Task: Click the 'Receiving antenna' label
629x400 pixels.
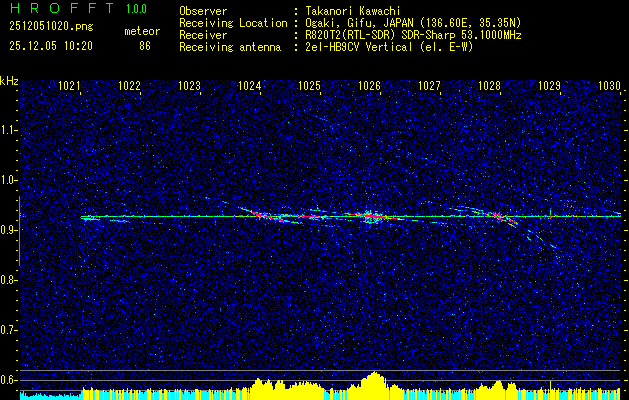Action: pos(230,47)
